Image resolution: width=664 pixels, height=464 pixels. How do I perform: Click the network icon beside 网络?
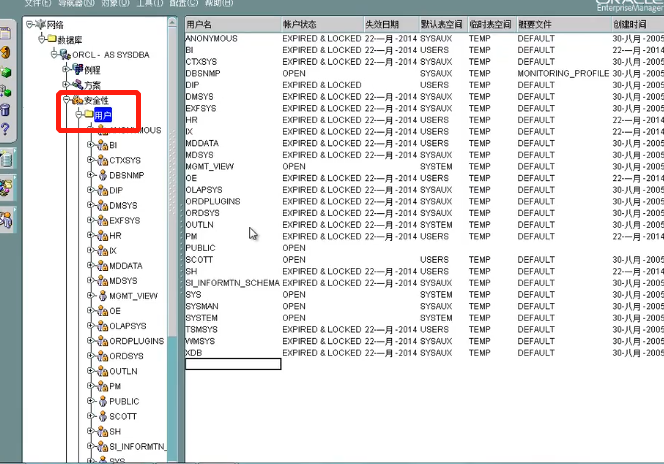[40, 24]
